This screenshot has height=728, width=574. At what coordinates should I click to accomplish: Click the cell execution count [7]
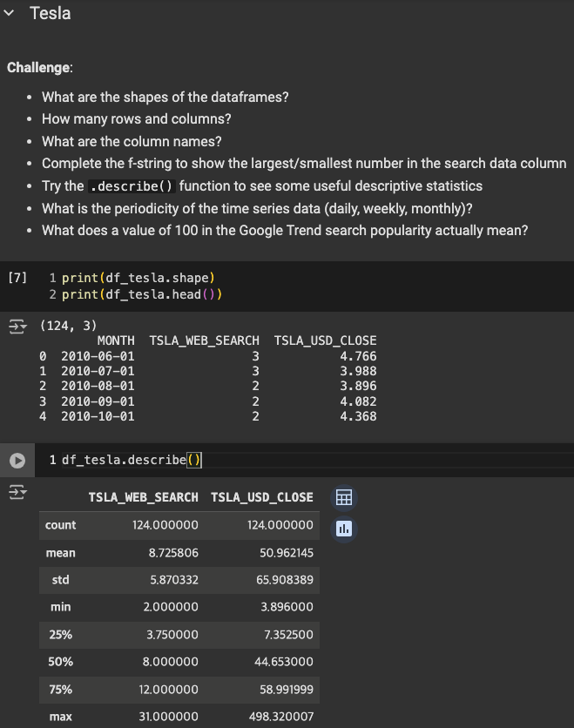click(17, 278)
